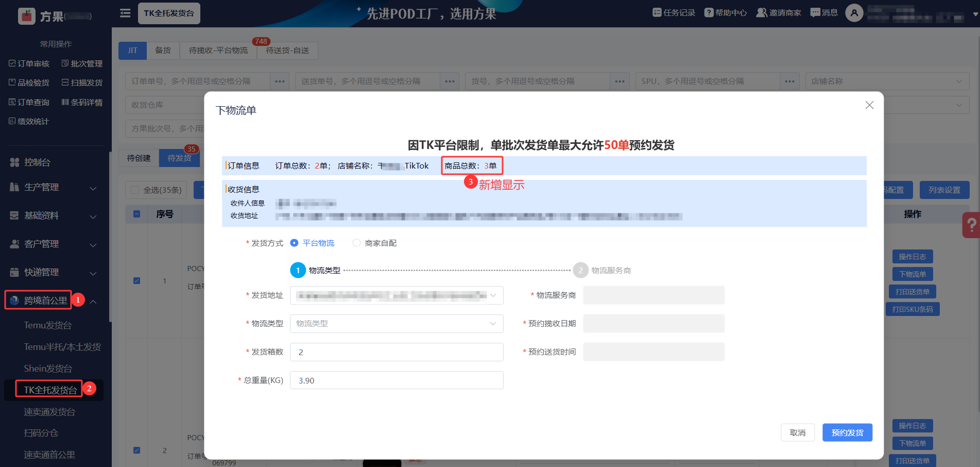This screenshot has height=467, width=980.
Task: Click the 发货箱数 input field
Action: [397, 352]
